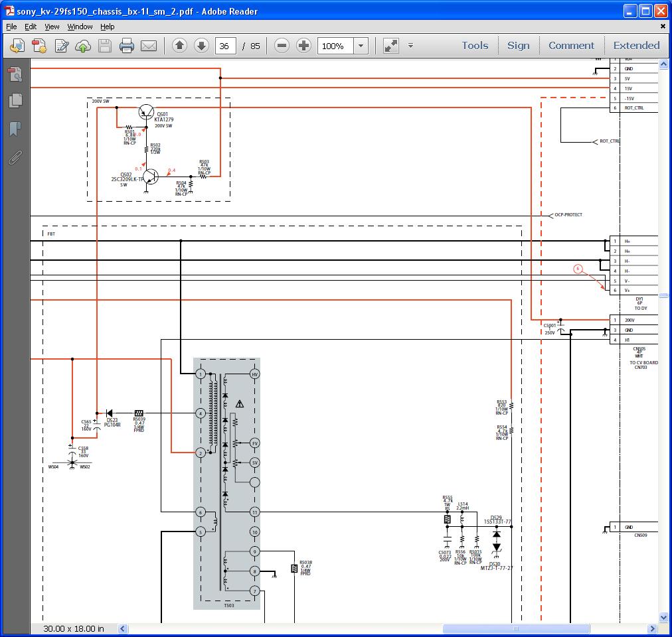Open the Comment pane
This screenshot has height=637, width=672.
tap(571, 46)
